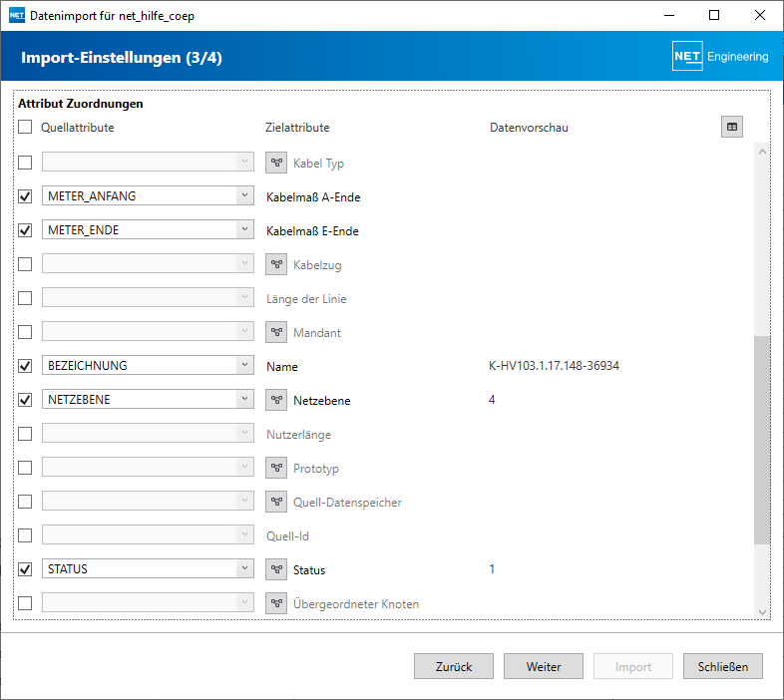Open relation icon next to Kabel Typ
Image resolution: width=784 pixels, height=700 pixels.
tap(276, 163)
